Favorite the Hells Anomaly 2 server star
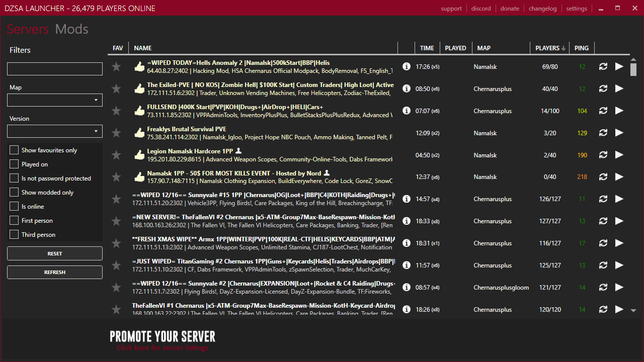Screen dimensions: 644x362 116,66
